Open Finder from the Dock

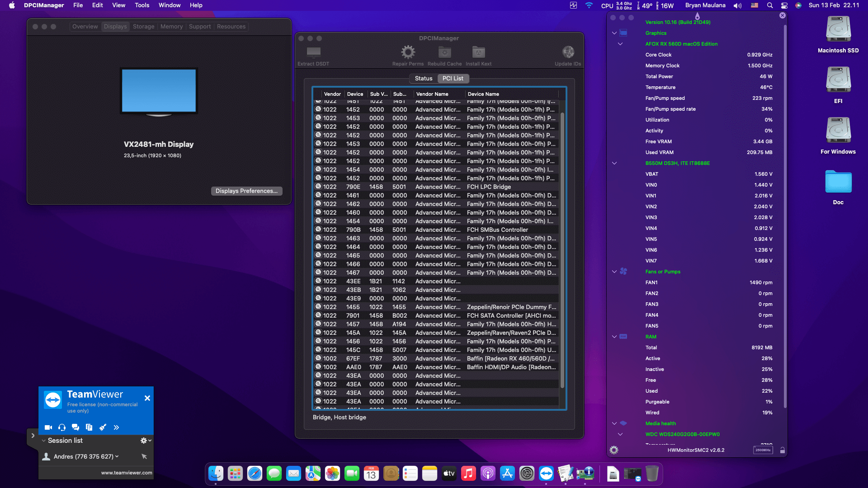(x=216, y=474)
